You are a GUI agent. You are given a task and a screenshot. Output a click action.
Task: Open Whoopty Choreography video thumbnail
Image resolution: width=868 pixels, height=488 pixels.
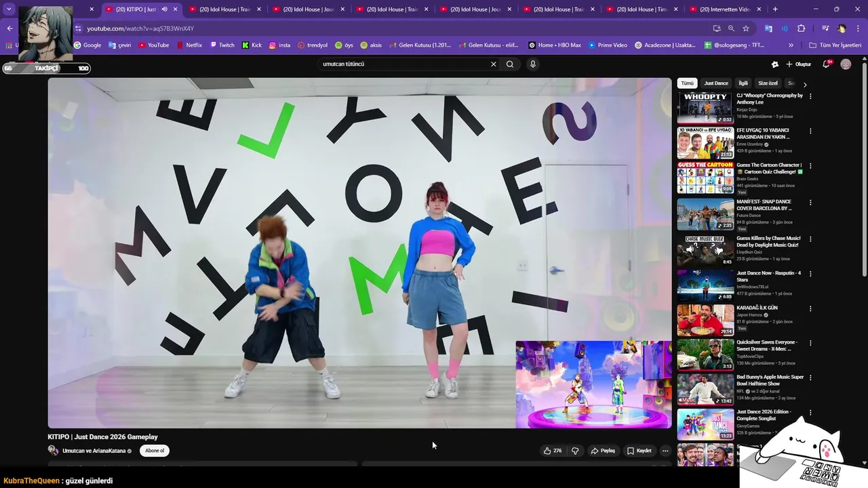(705, 107)
